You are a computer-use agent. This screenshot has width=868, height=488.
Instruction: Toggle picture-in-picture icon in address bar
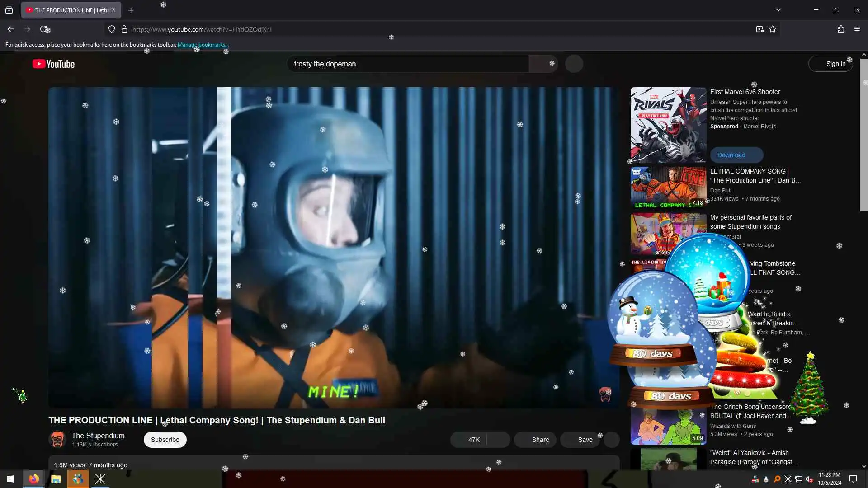pyautogui.click(x=759, y=29)
